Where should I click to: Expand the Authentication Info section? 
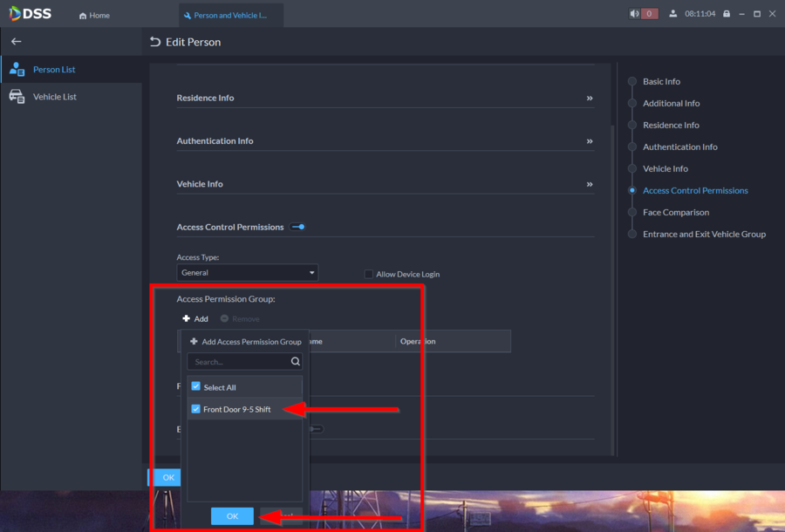coord(590,141)
